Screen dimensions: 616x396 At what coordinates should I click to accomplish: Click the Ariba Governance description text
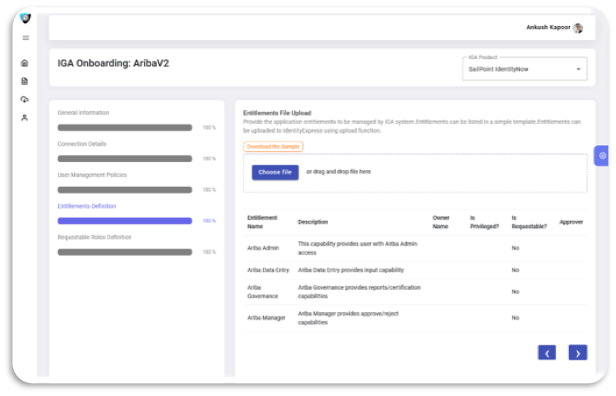[359, 292]
